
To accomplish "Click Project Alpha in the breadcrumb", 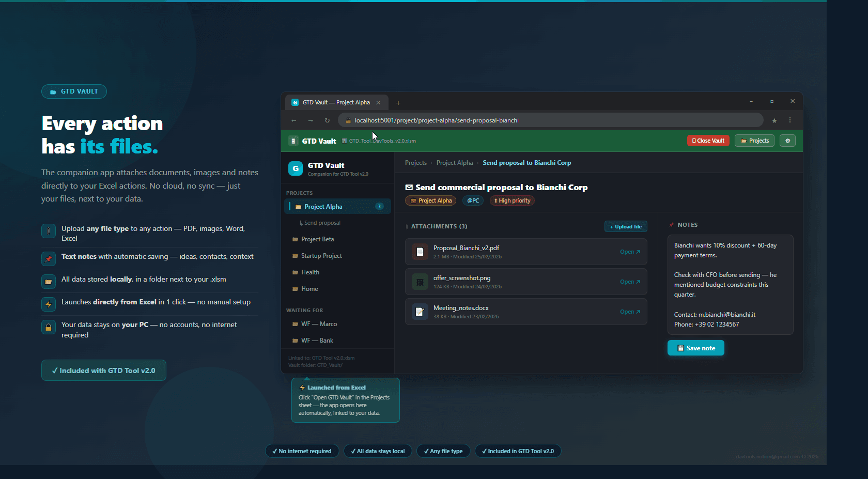I will (x=454, y=163).
